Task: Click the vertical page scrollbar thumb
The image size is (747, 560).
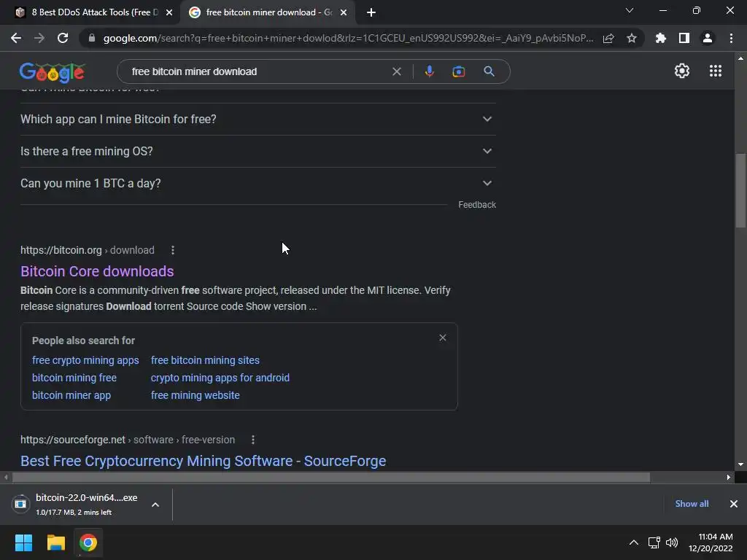Action: pyautogui.click(x=741, y=190)
